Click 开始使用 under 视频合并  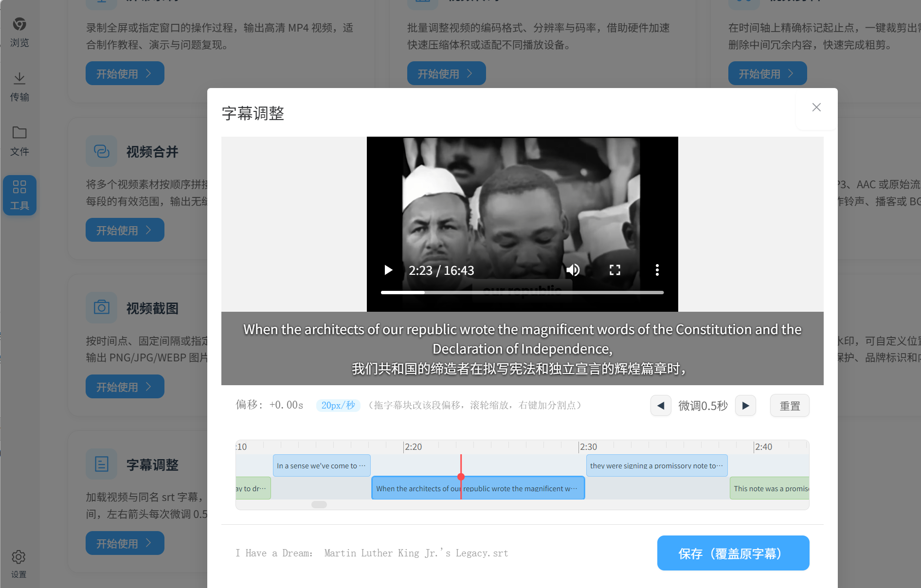click(x=125, y=230)
